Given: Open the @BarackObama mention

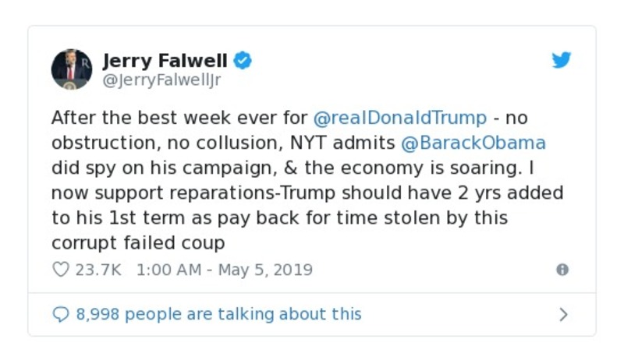Looking at the screenshot, I should [473, 143].
